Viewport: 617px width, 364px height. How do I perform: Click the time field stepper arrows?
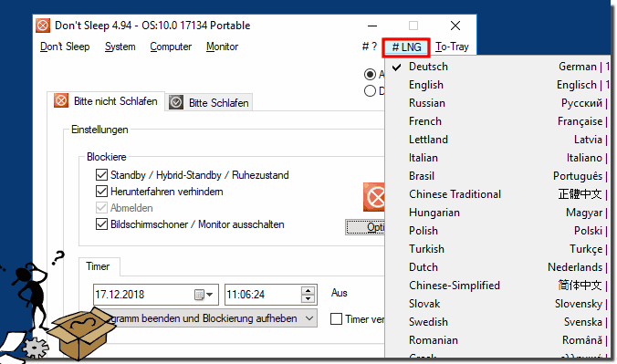[x=308, y=295]
